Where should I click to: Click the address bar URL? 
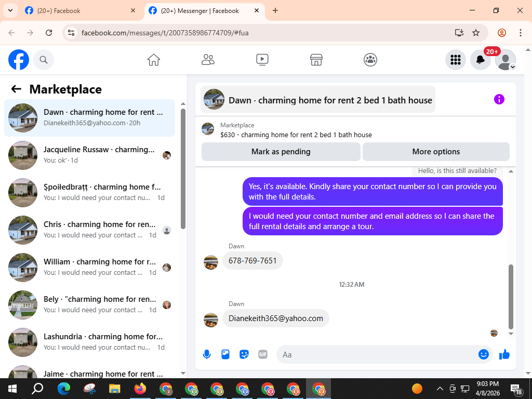tap(165, 33)
